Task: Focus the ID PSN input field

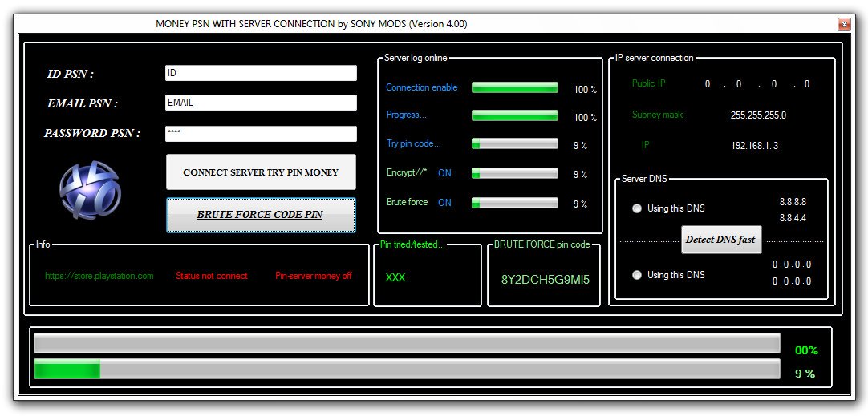Action: 261,73
